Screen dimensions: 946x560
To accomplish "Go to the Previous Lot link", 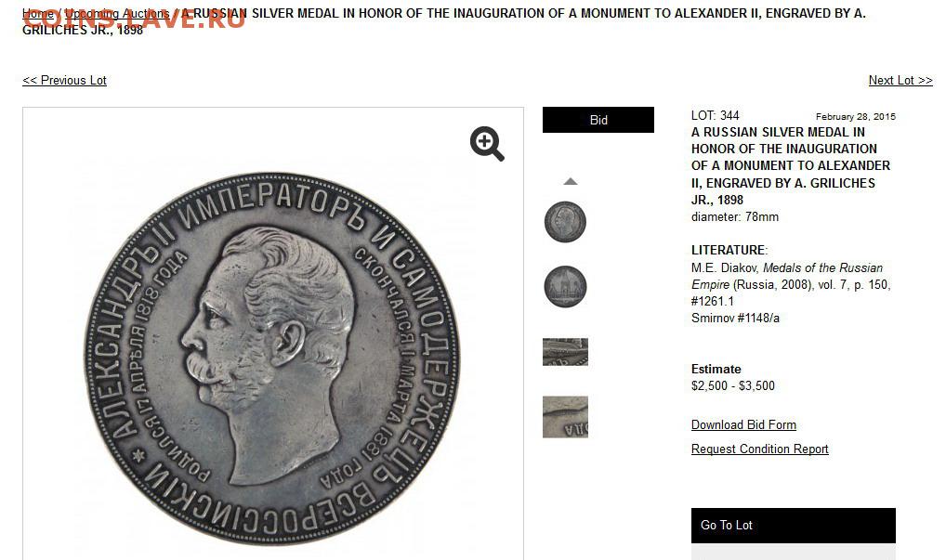I will pyautogui.click(x=64, y=80).
